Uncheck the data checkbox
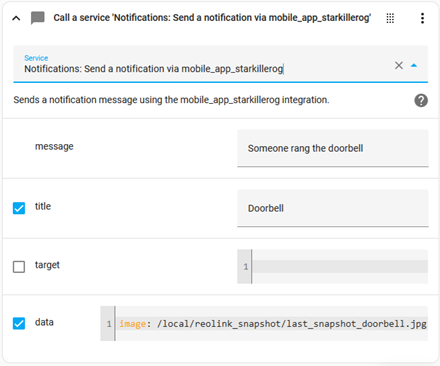 point(19,323)
